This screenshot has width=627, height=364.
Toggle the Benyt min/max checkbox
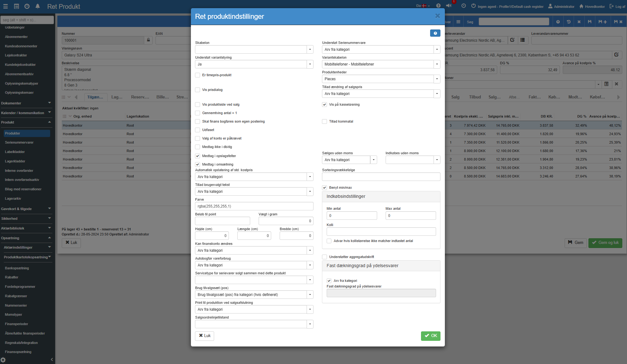coord(324,188)
